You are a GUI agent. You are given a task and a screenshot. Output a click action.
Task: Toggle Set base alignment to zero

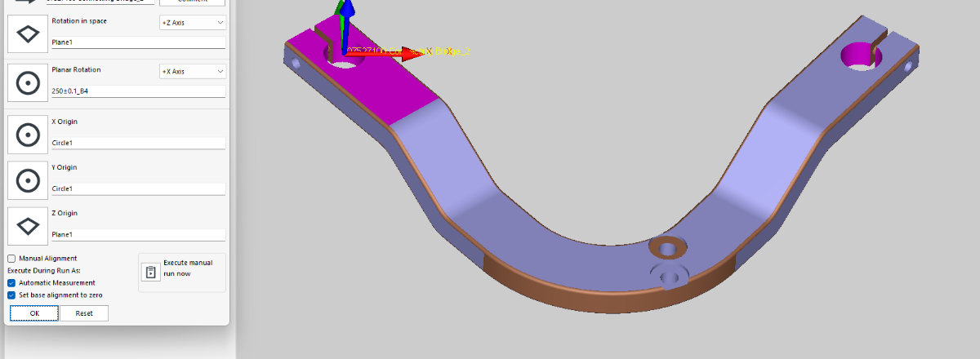11,295
